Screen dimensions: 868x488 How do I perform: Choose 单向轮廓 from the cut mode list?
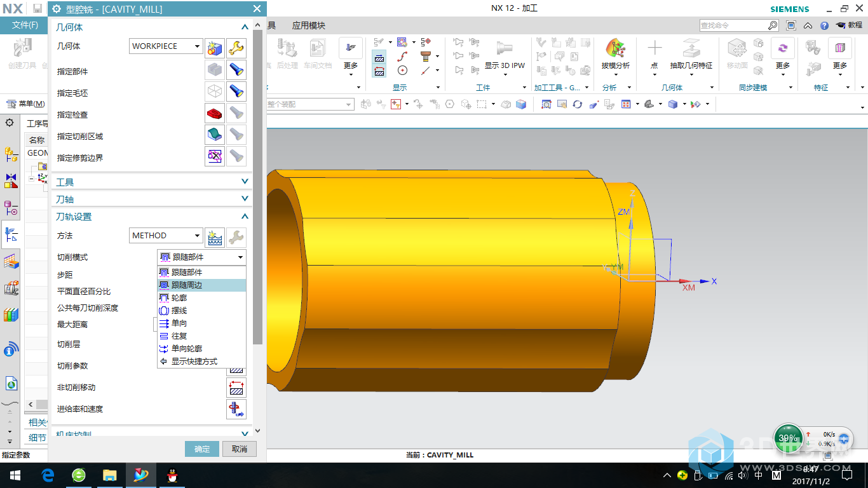pos(201,348)
